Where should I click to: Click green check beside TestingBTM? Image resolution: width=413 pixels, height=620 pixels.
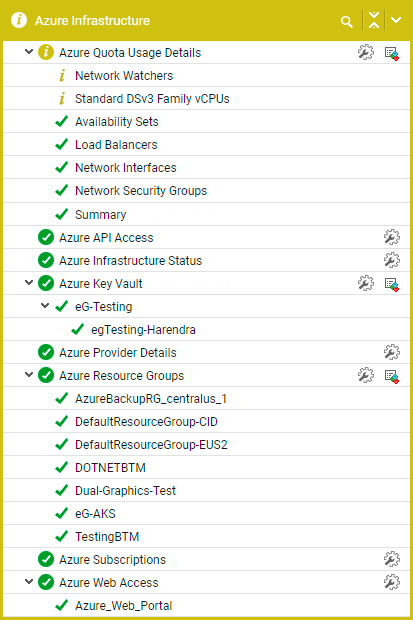(x=62, y=536)
